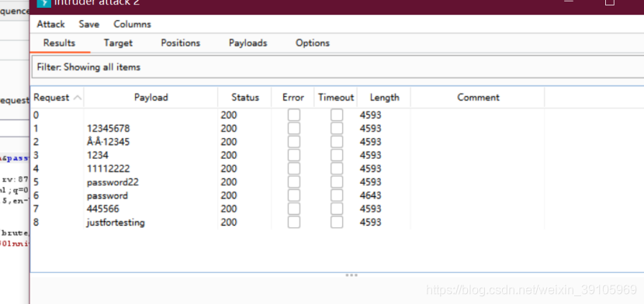
Task: Toggle Timeout checkbox for payload 12345678
Action: [337, 129]
